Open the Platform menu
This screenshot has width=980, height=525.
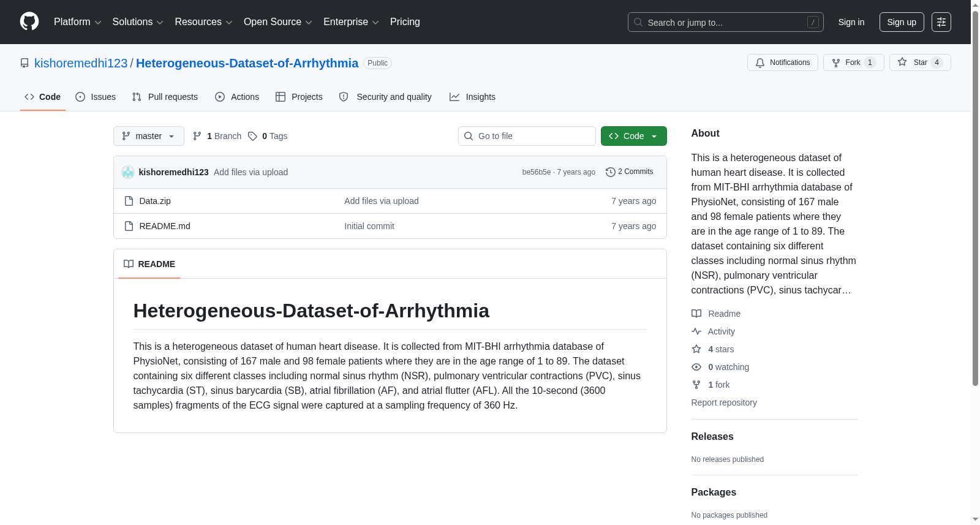click(x=77, y=22)
